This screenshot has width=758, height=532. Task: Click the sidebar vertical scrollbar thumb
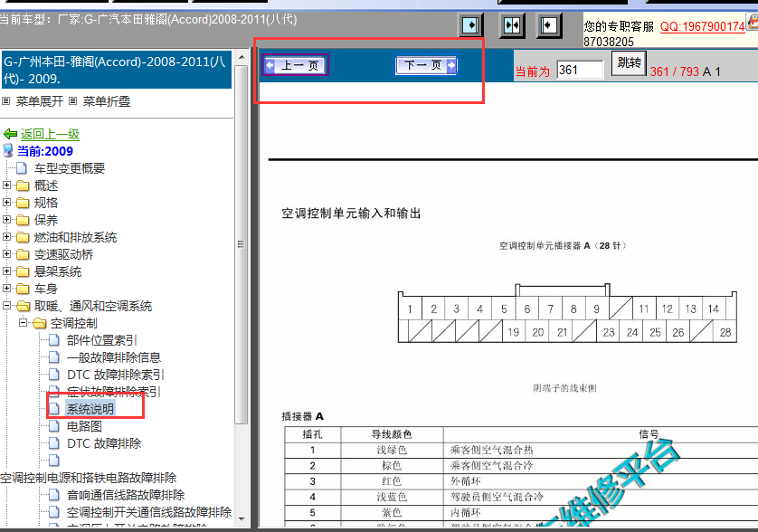pos(242,244)
